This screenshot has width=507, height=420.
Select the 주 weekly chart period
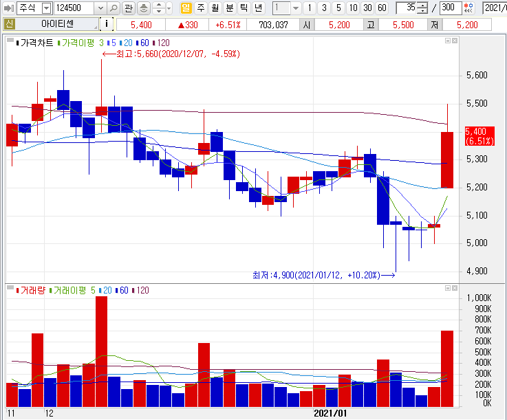[x=201, y=8]
